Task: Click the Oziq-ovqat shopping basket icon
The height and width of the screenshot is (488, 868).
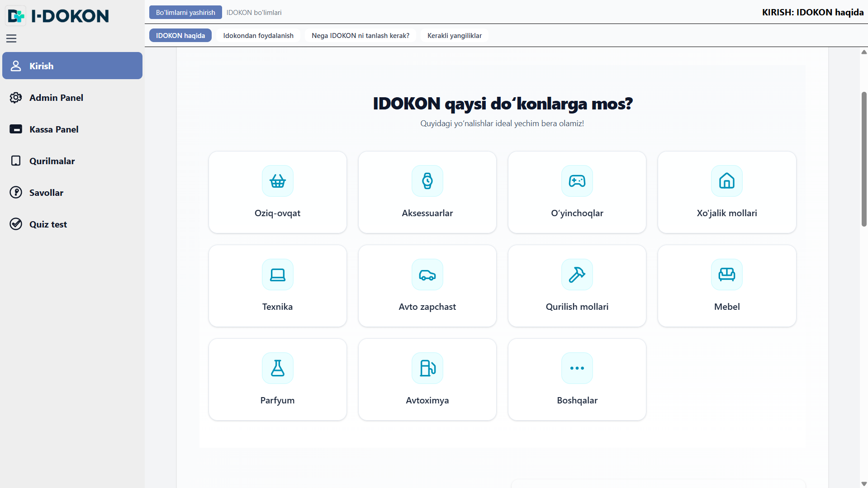Action: [277, 181]
